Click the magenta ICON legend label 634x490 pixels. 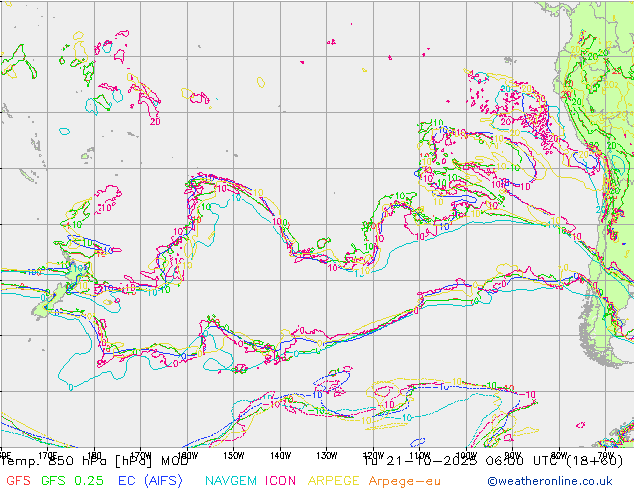tap(280, 481)
